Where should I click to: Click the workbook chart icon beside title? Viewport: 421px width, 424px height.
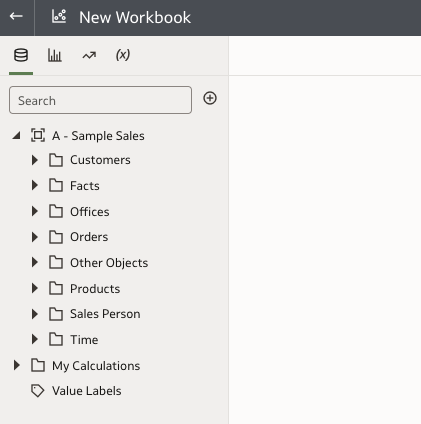click(59, 16)
